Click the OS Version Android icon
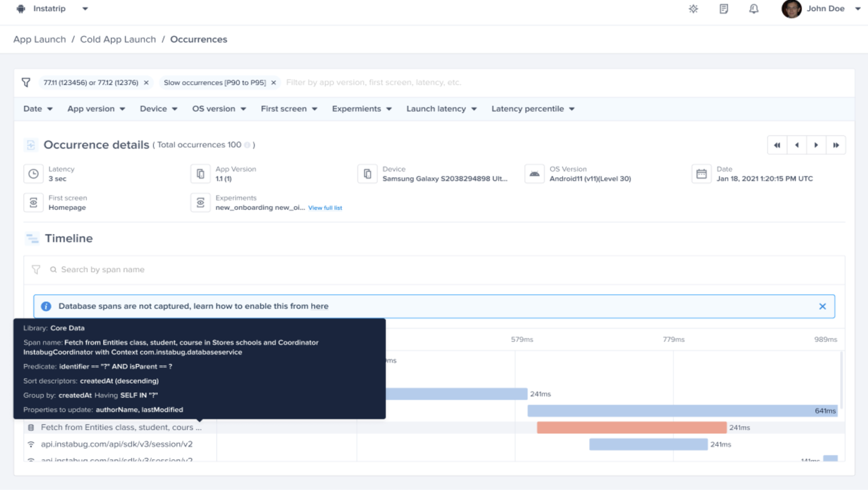The height and width of the screenshot is (490, 868). coord(534,174)
